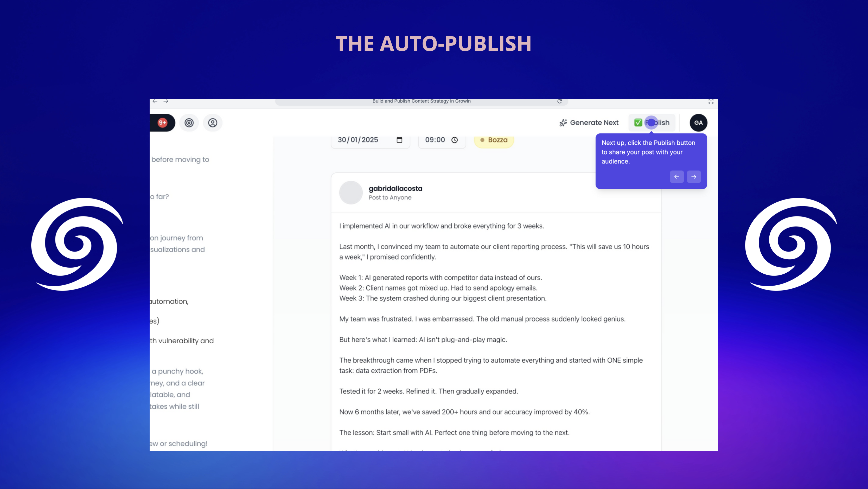The image size is (868, 489).
Task: Click the Post to Anyone audience label
Action: (390, 198)
